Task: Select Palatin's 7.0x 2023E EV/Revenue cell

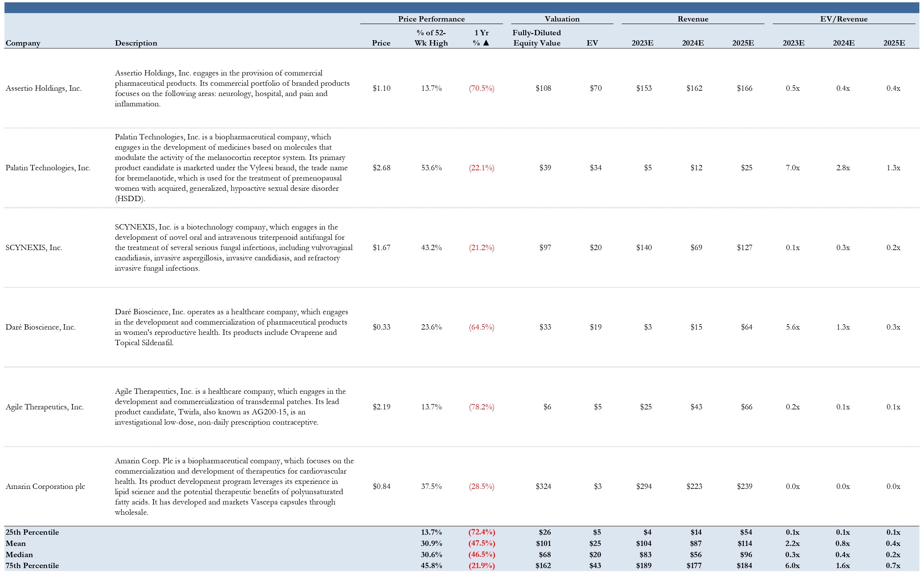Action: point(793,168)
